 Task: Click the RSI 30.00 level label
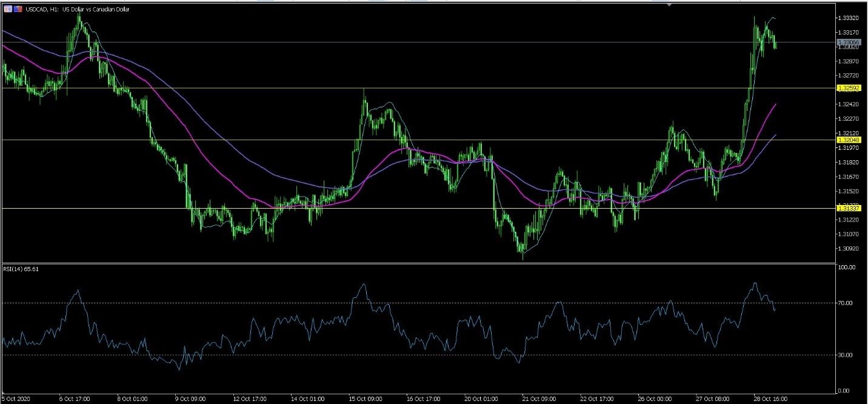(x=847, y=355)
